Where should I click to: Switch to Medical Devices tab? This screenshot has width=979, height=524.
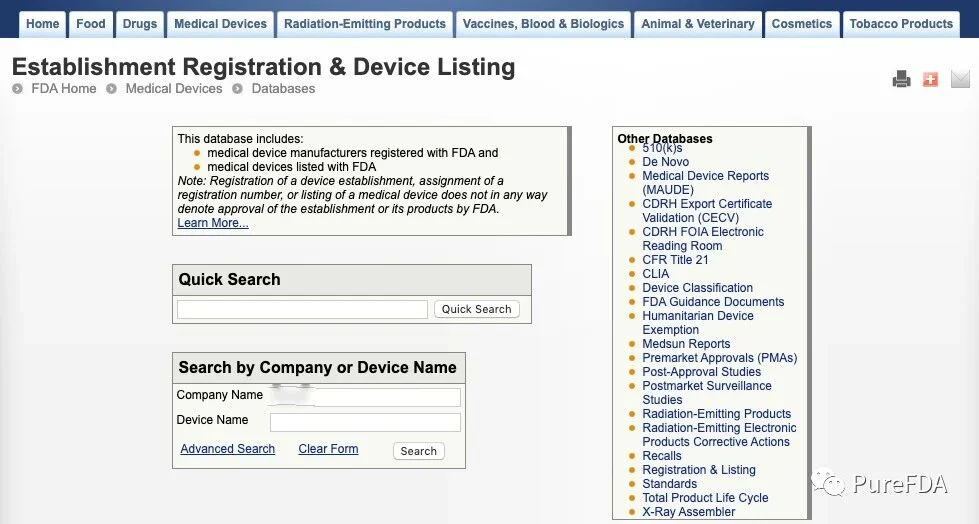[x=220, y=24]
